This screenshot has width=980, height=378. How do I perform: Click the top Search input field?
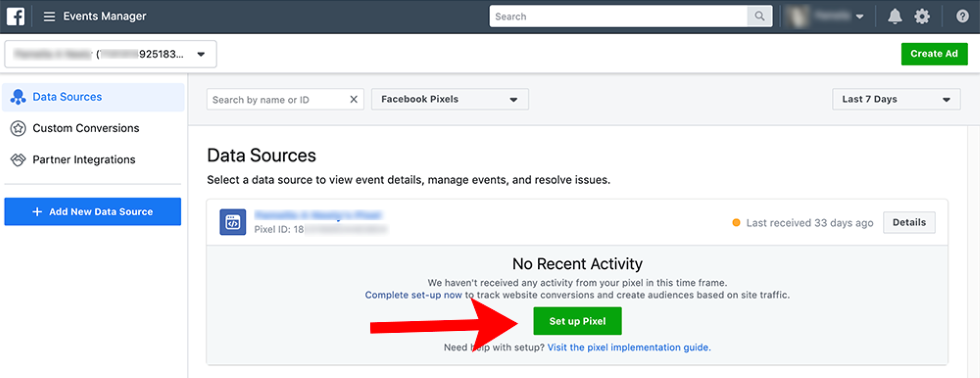pyautogui.click(x=619, y=17)
